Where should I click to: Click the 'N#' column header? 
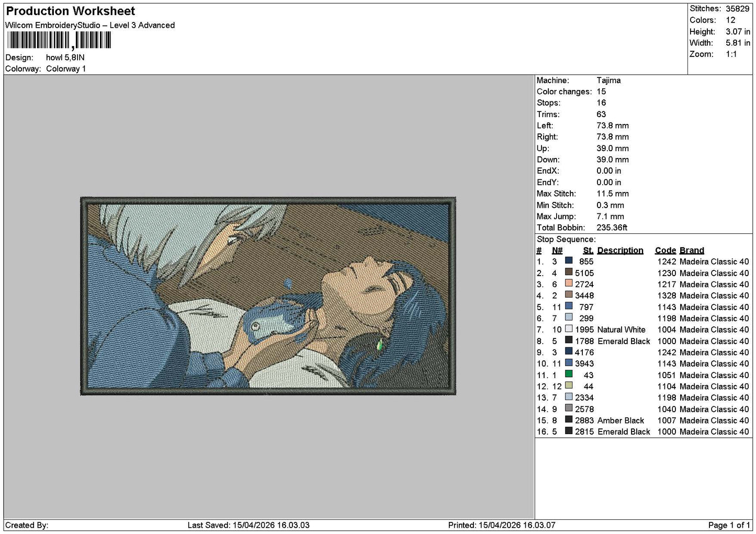pyautogui.click(x=557, y=251)
